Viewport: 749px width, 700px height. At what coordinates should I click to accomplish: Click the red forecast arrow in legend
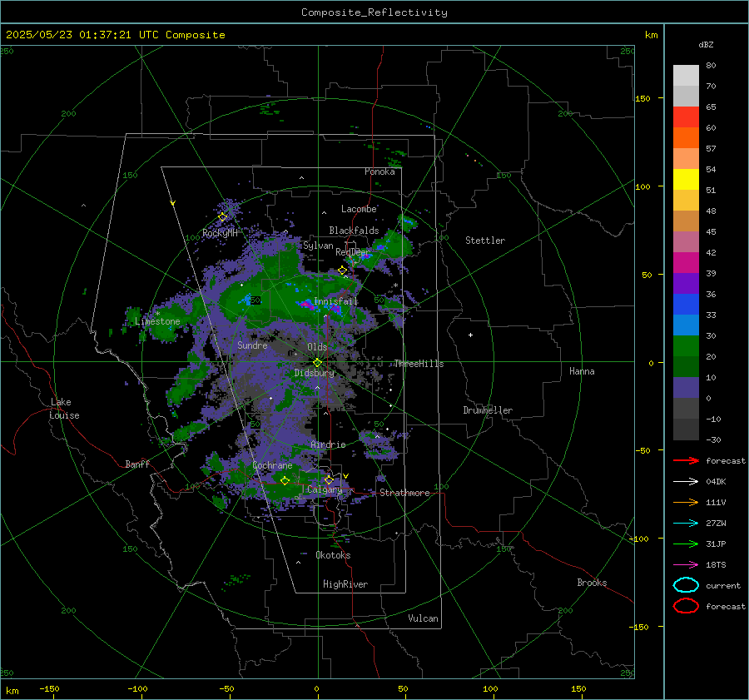686,460
